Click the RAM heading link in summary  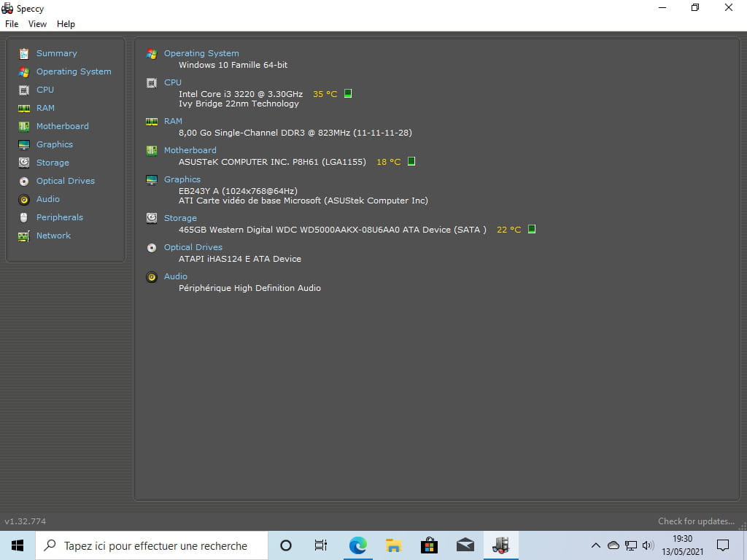click(x=173, y=121)
